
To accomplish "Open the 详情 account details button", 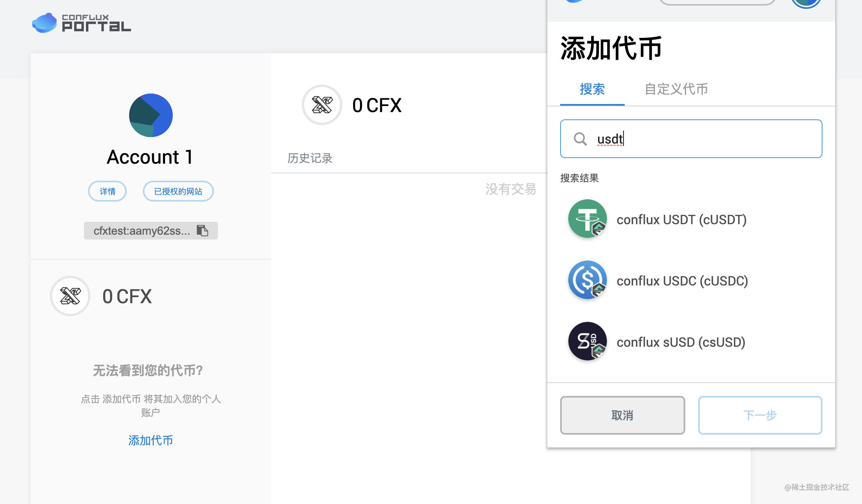I will 107,191.
